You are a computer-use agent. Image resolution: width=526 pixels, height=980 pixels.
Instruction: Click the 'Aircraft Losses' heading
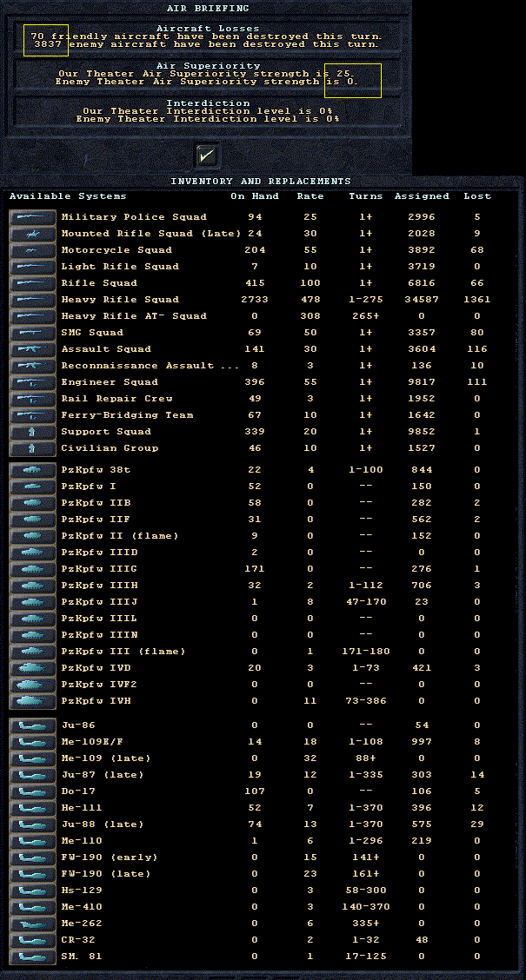tap(208, 29)
